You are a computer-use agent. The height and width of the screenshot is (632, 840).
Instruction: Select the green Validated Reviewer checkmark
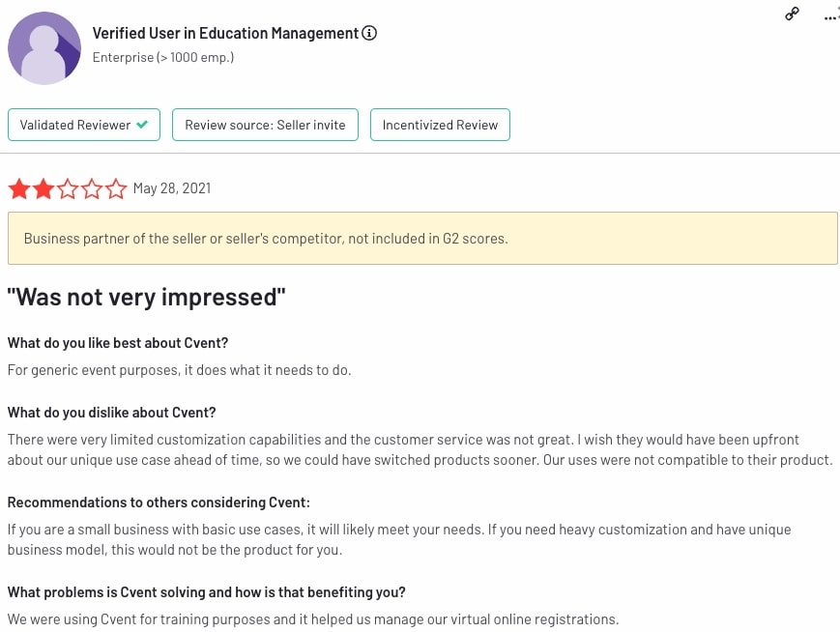[141, 124]
